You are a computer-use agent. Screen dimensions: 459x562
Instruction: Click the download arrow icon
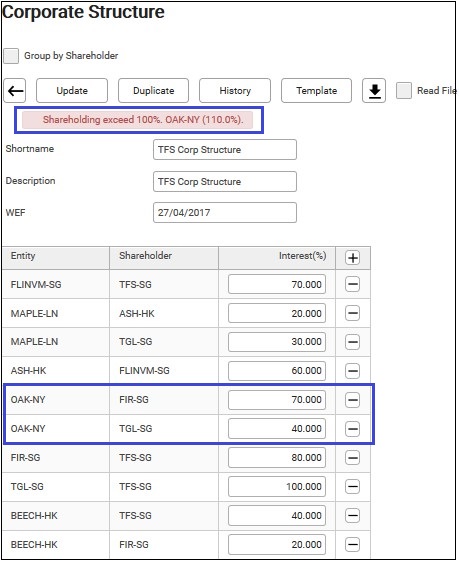(x=374, y=91)
